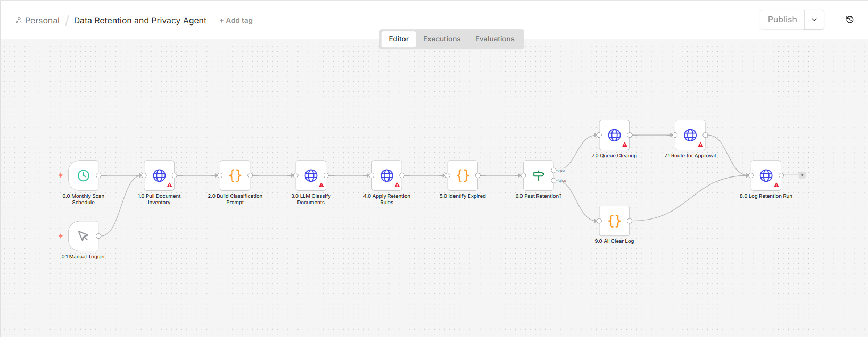Viewport: 868px width, 337px height.
Task: Click the plus connector after Log Retention Run
Action: [802, 175]
